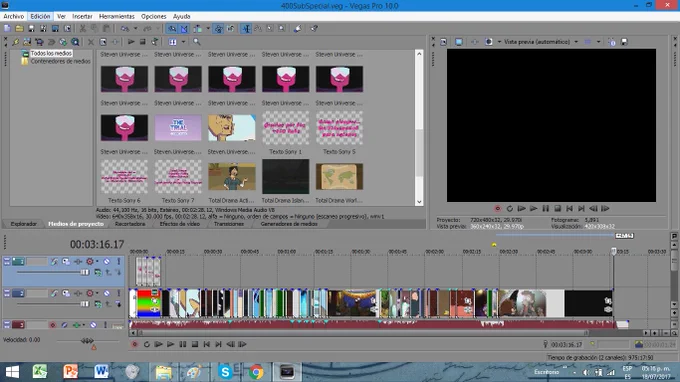The width and height of the screenshot is (680, 382).
Task: Solo video track 1
Action: click(118, 261)
